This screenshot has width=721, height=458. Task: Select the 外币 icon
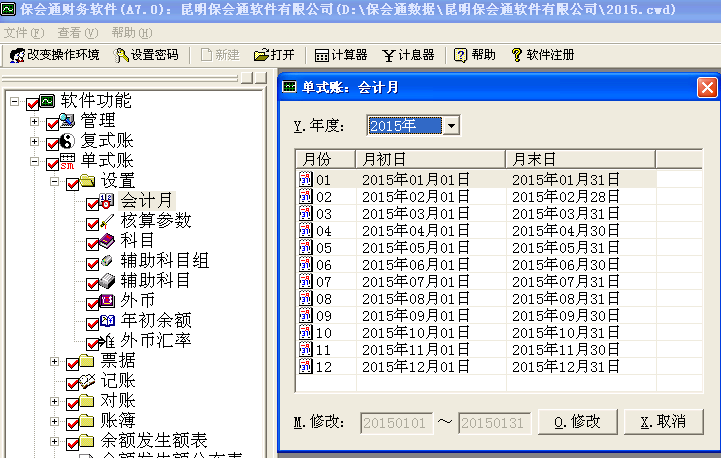(x=107, y=301)
